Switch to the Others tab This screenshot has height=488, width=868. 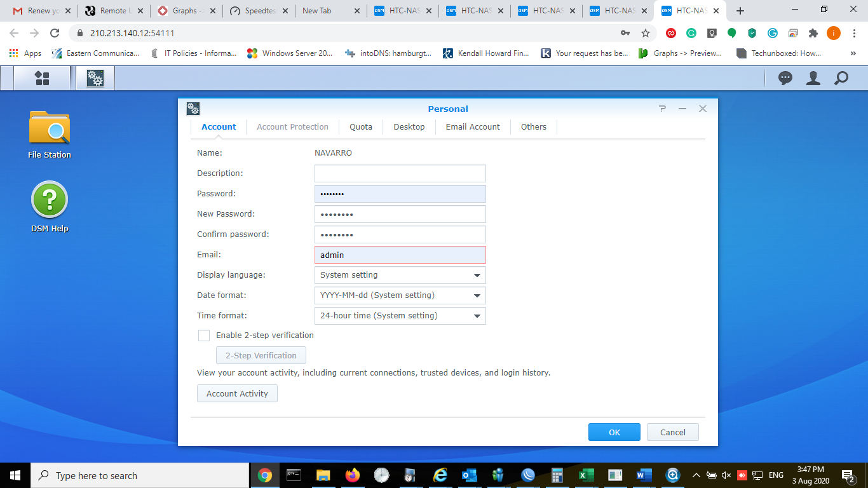pyautogui.click(x=534, y=127)
